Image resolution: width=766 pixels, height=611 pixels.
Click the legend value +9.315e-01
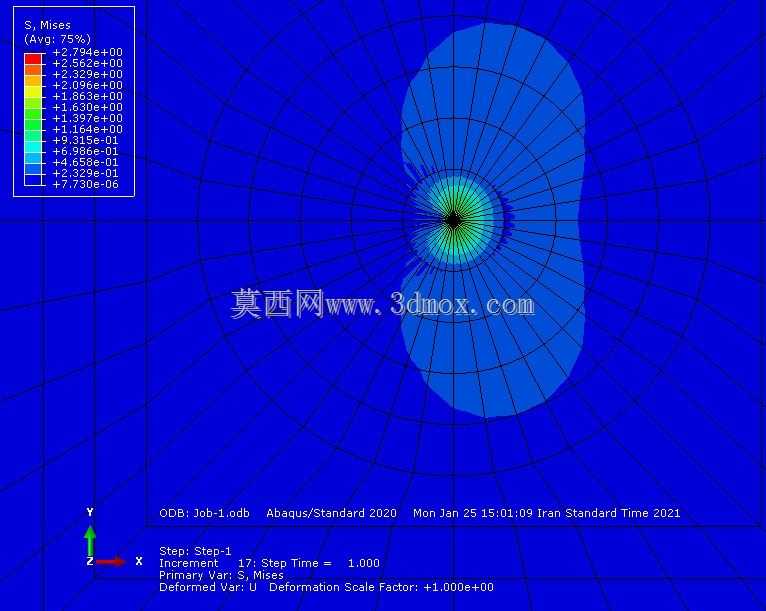[x=85, y=140]
